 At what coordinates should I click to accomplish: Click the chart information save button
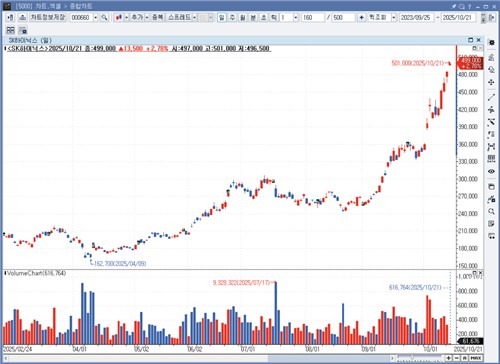[x=48, y=17]
